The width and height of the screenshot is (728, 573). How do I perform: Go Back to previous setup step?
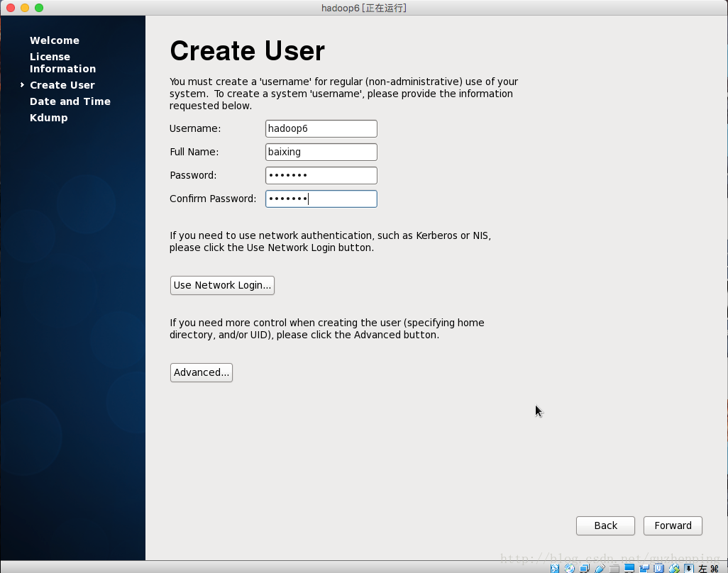tap(605, 525)
